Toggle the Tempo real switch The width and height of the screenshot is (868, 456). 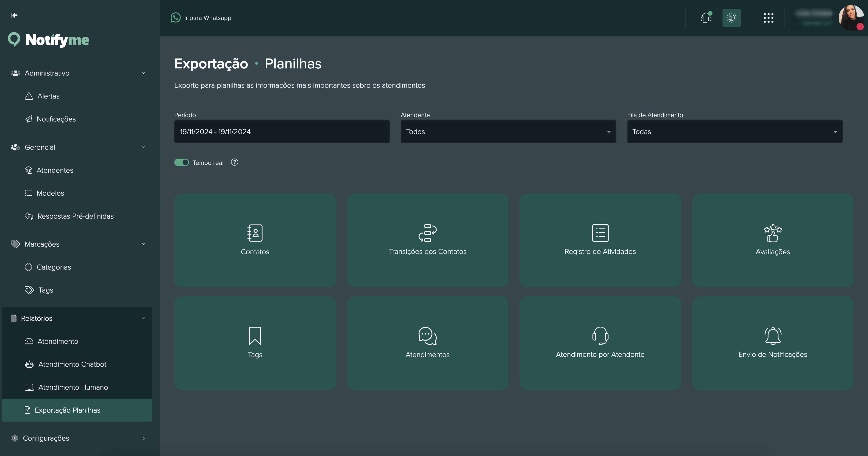[182, 162]
